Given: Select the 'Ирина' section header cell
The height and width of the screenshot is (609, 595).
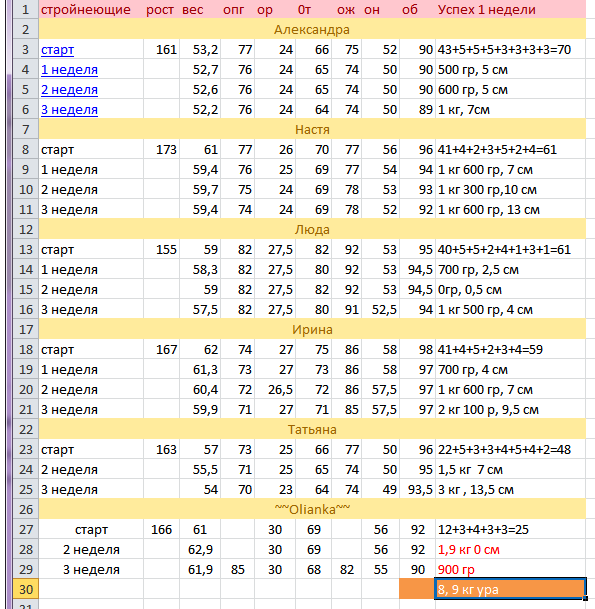Looking at the screenshot, I should point(312,329).
